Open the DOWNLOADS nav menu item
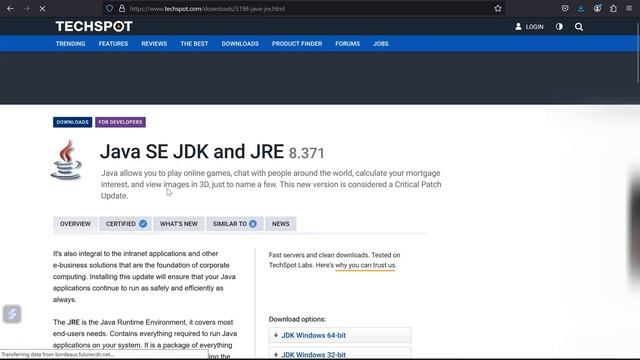Screen dimensions: 640x360 pyautogui.click(x=240, y=44)
